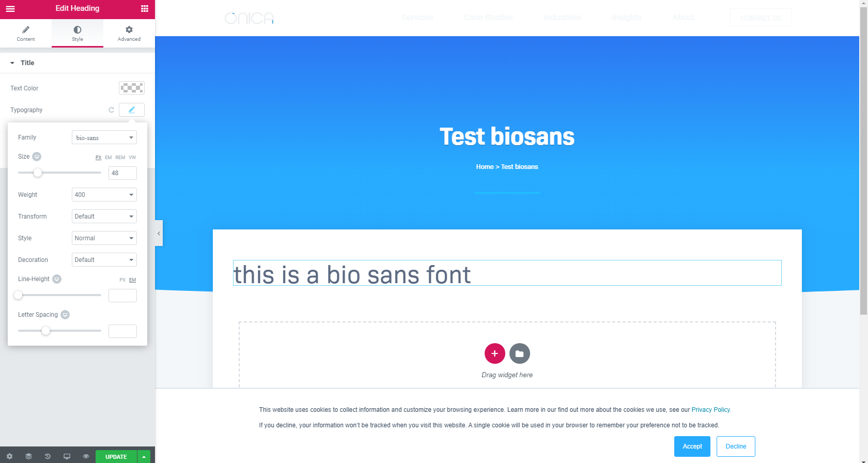Click the add new section plus button
Screen dimensions: 868x463
click(494, 353)
